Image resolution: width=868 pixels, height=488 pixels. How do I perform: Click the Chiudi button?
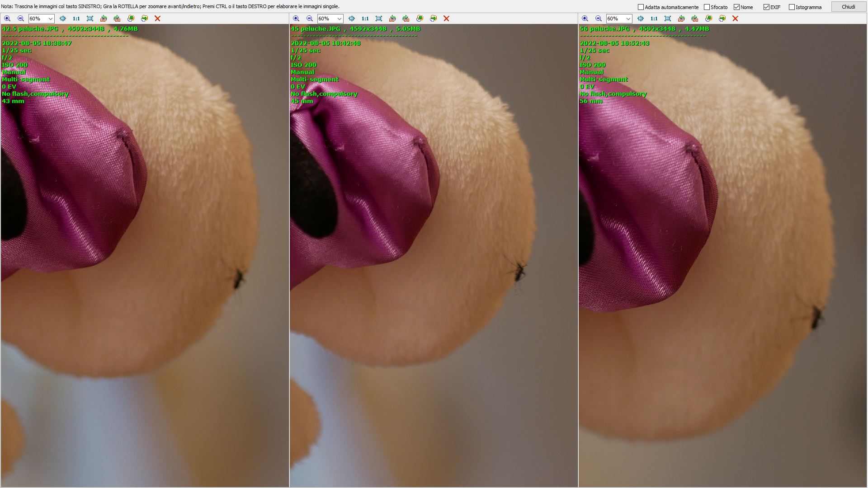(x=849, y=7)
